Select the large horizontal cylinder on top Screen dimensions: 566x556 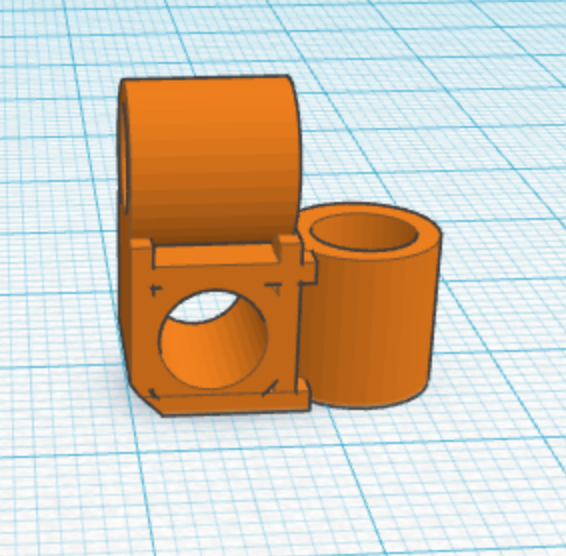click(x=209, y=159)
